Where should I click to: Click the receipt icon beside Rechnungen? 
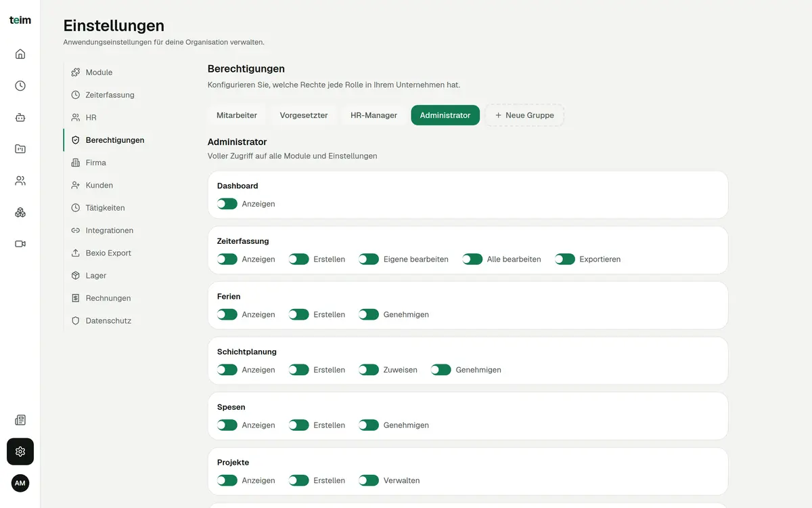76,298
